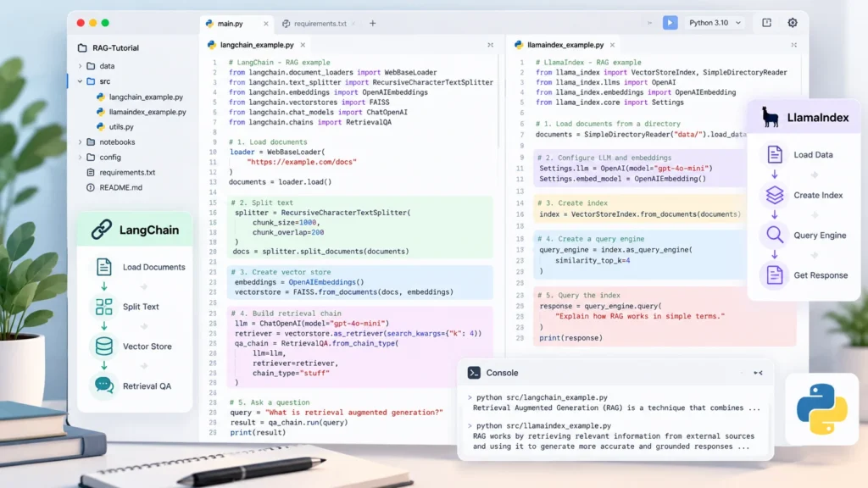Click the "# 5. Query the index" comment
Screen dimensions: 868x488
click(x=579, y=296)
